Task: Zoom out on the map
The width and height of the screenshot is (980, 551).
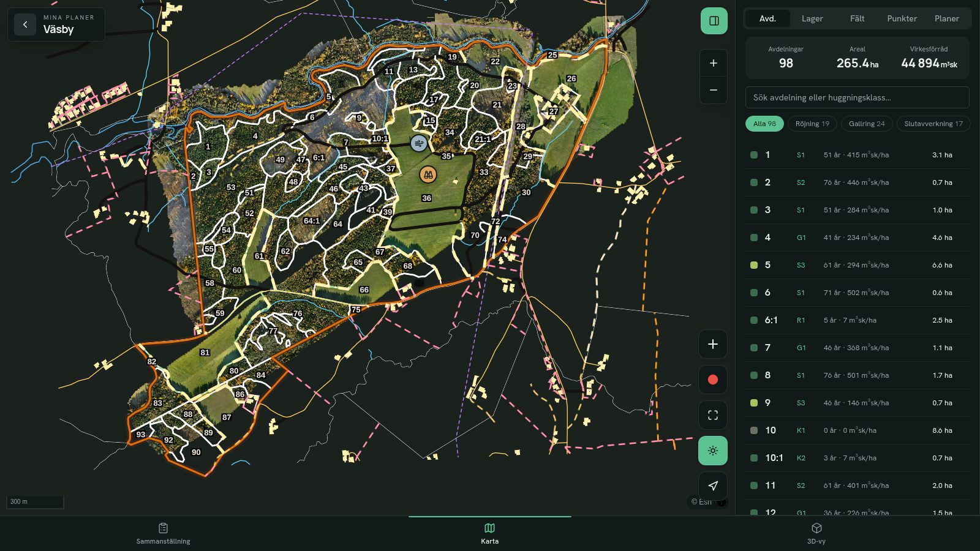Action: point(714,90)
